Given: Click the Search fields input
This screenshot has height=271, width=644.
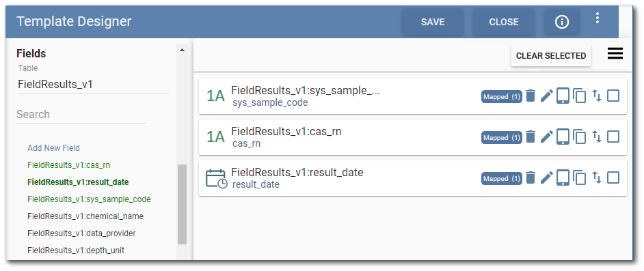Looking at the screenshot, I should tap(81, 115).
